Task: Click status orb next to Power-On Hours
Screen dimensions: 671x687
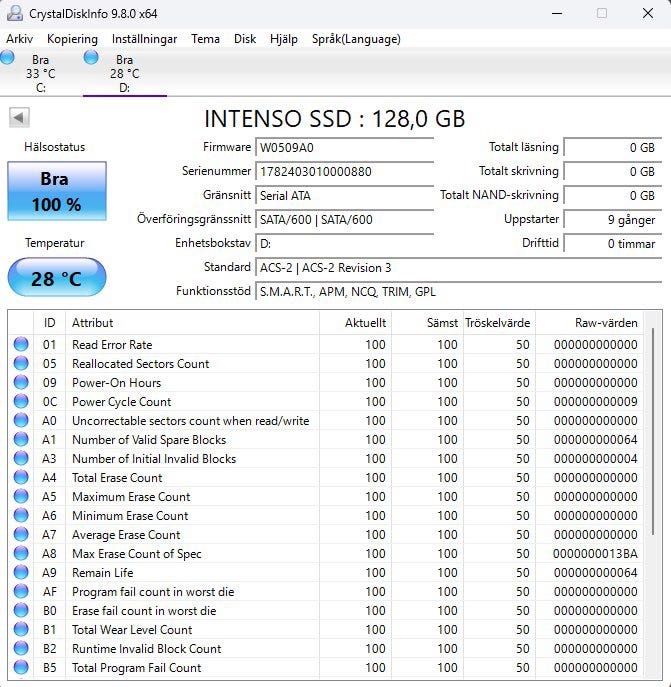Action: (x=21, y=383)
